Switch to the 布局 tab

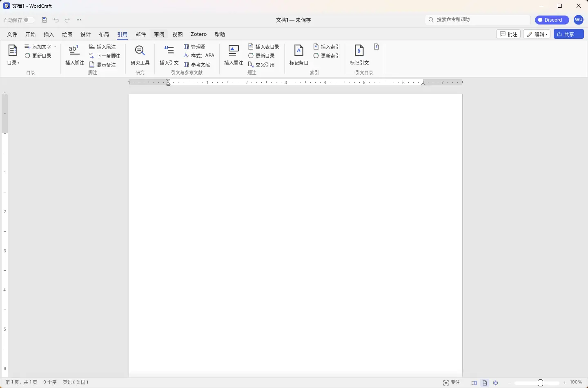pyautogui.click(x=104, y=34)
